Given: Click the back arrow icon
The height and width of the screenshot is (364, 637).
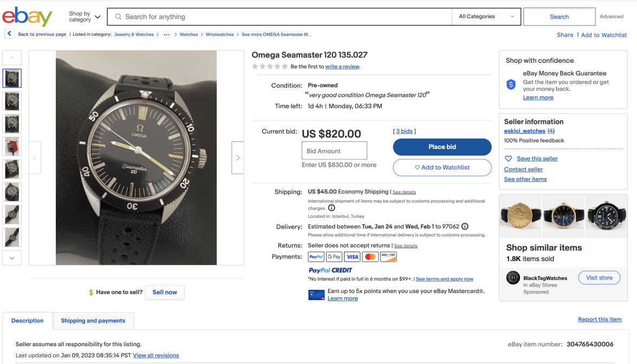Looking at the screenshot, I should pyautogui.click(x=10, y=34).
